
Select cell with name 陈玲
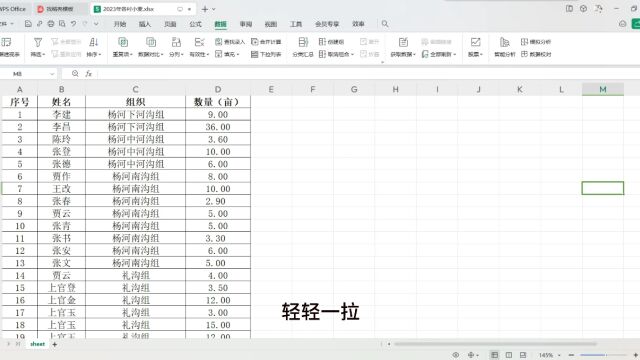click(x=61, y=139)
